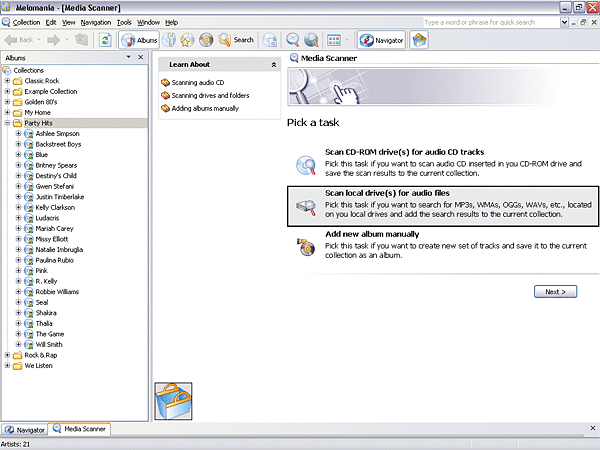Click the add album manually task icon
600x450 pixels.
[306, 247]
